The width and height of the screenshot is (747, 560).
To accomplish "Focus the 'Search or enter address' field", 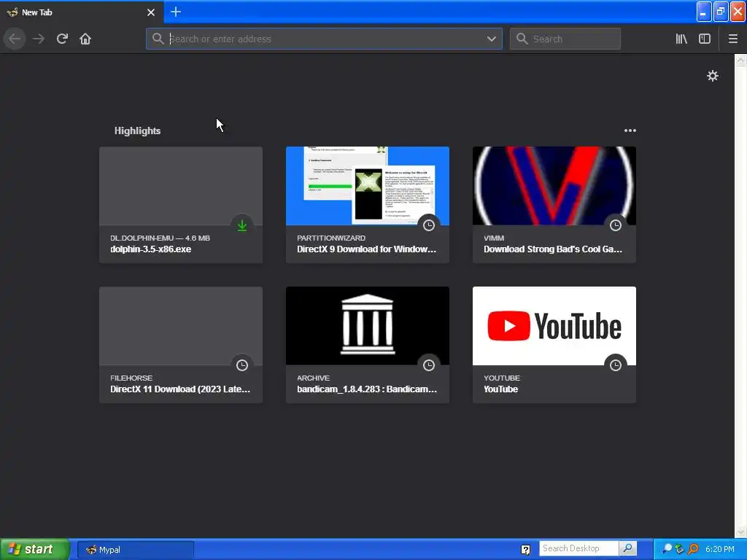I will pyautogui.click(x=324, y=39).
